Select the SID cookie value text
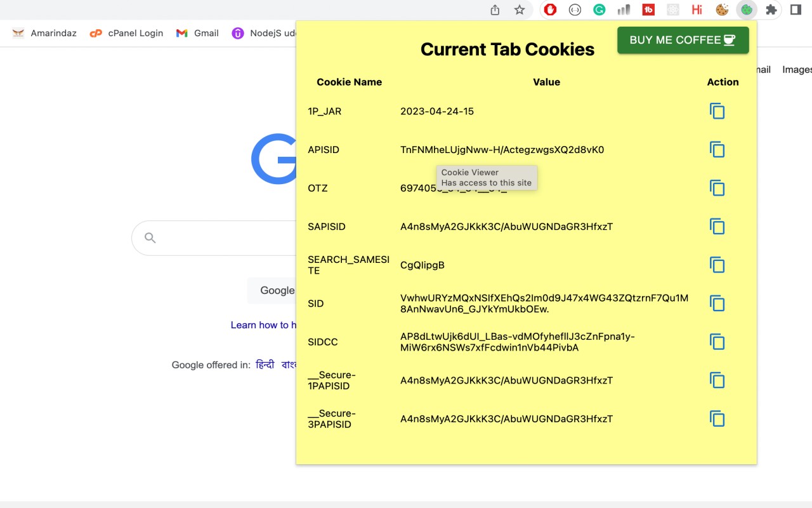The width and height of the screenshot is (812, 508). point(544,304)
